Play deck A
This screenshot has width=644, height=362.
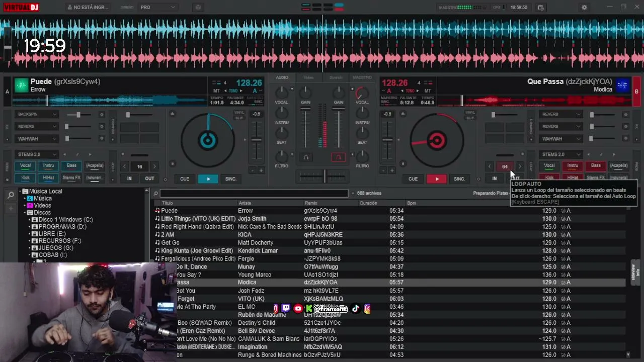[x=208, y=179]
